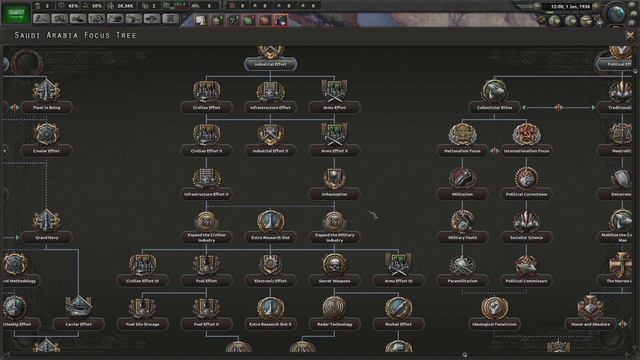Increase game speed with plus button

click(x=596, y=6)
